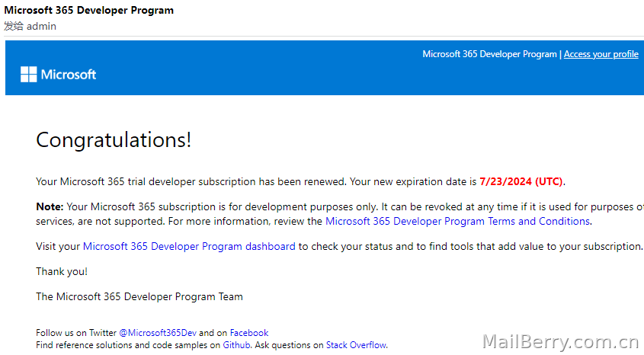Click the recipient admin line
The width and height of the screenshot is (644, 355).
coord(30,26)
